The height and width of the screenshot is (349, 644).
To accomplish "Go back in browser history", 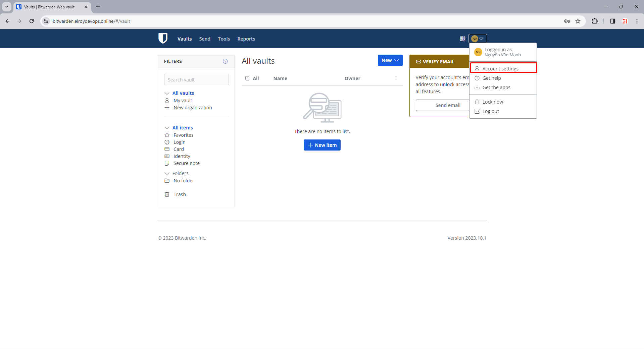I will pyautogui.click(x=7, y=21).
